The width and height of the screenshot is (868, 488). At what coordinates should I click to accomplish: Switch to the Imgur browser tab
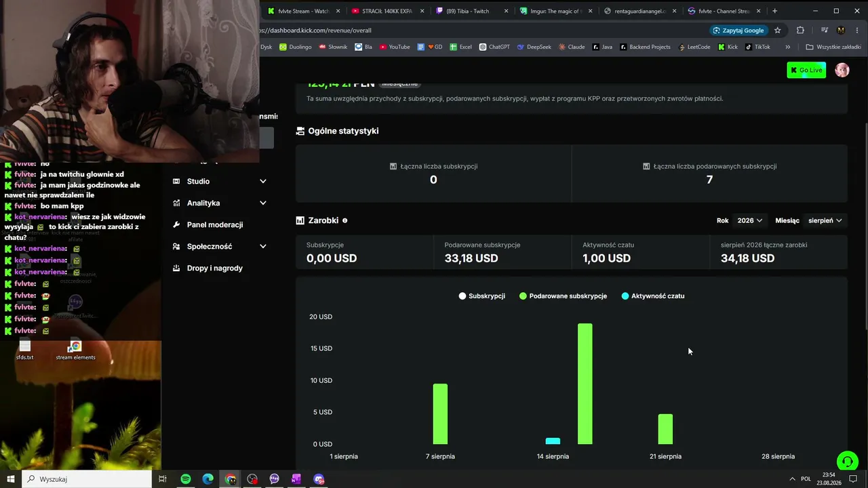click(556, 11)
